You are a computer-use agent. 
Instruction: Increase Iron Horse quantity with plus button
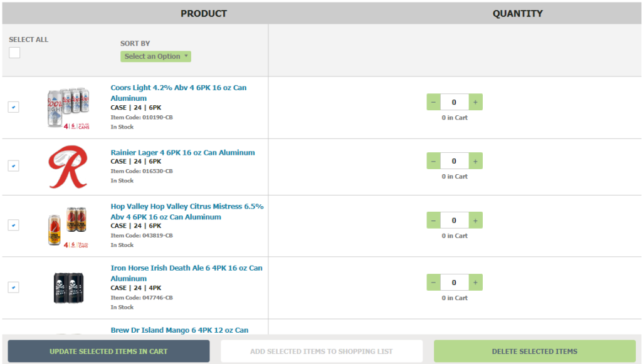pos(475,283)
